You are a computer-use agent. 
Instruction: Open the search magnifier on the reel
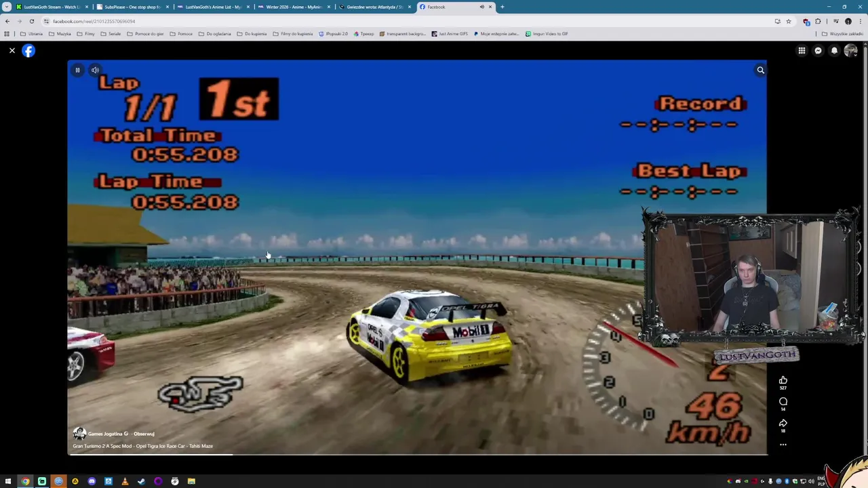[760, 70]
